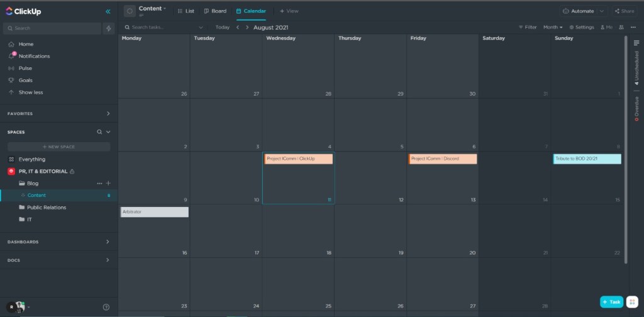Image resolution: width=644 pixels, height=317 pixels.
Task: Toggle the Me filter
Action: coord(606,28)
